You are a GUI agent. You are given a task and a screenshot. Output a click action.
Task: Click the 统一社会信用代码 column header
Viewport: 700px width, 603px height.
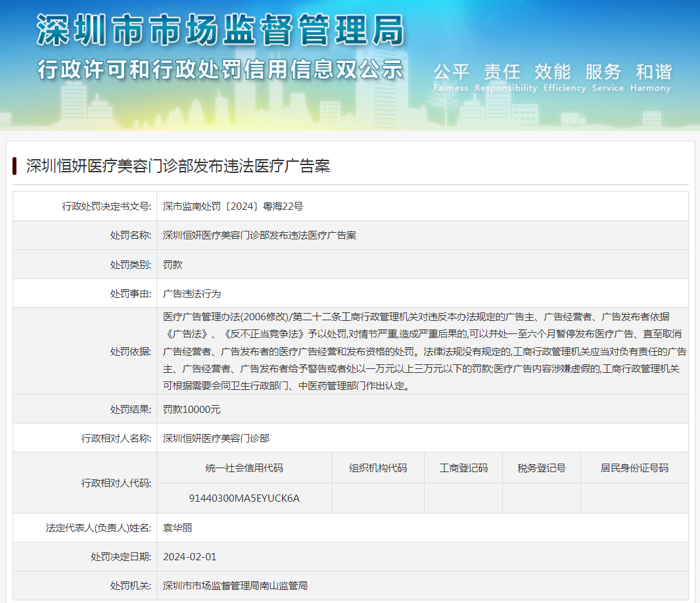click(x=244, y=468)
